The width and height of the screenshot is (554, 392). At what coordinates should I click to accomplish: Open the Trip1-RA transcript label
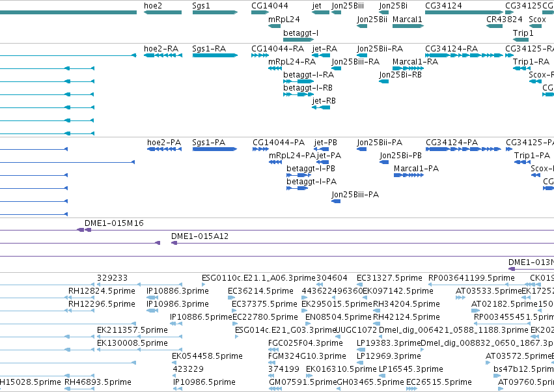tap(531, 62)
